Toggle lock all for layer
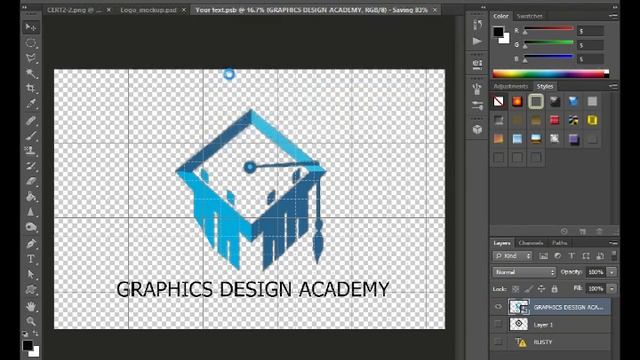The height and width of the screenshot is (360, 640). (554, 289)
